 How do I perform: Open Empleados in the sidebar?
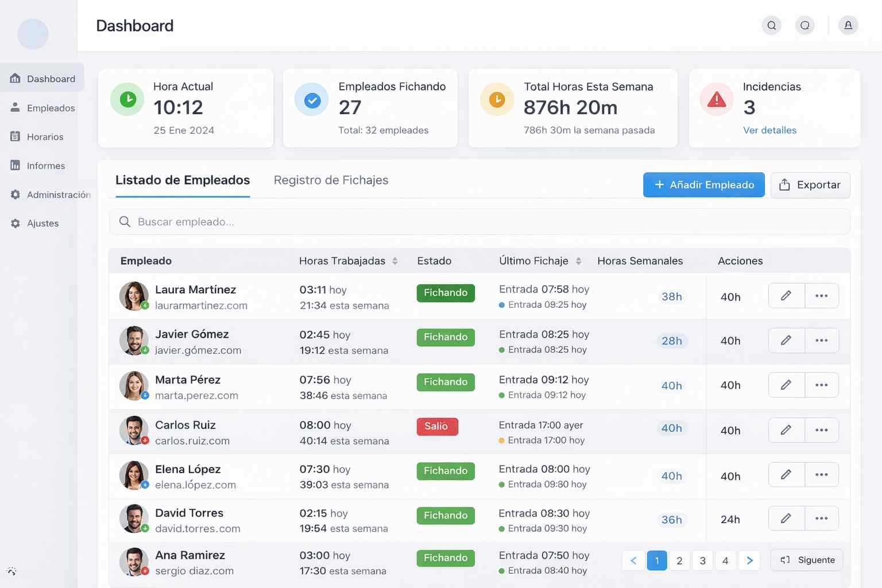42,107
